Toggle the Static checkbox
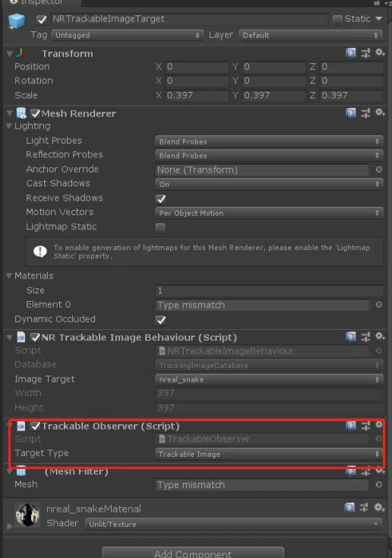Image resolution: width=392 pixels, height=558 pixels. [x=337, y=19]
